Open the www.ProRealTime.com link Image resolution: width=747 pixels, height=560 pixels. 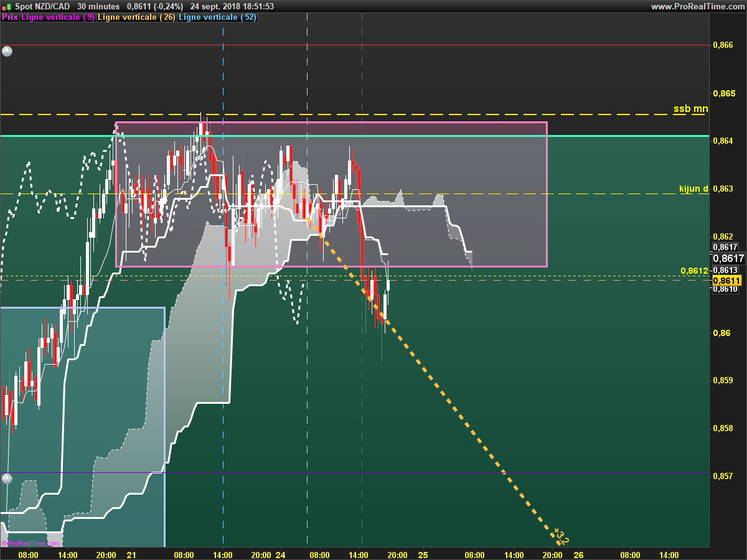coord(697,6)
